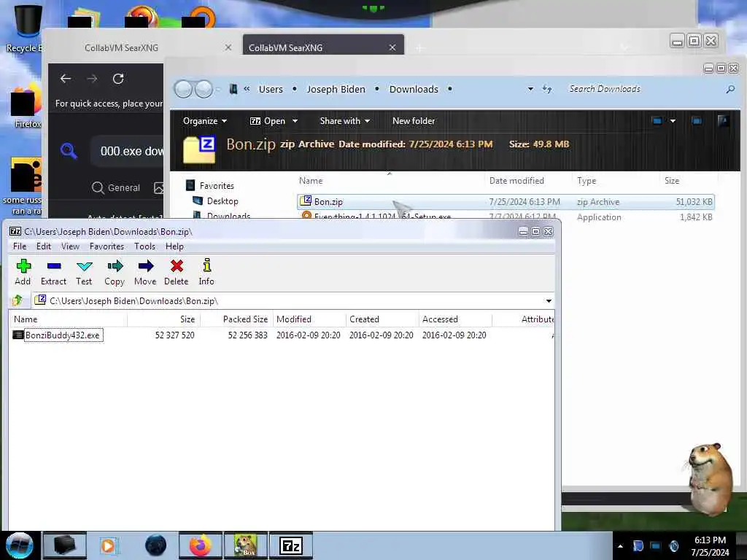Expand the Open button's dropdown arrow
Image resolution: width=747 pixels, height=560 pixels.
[x=295, y=121]
